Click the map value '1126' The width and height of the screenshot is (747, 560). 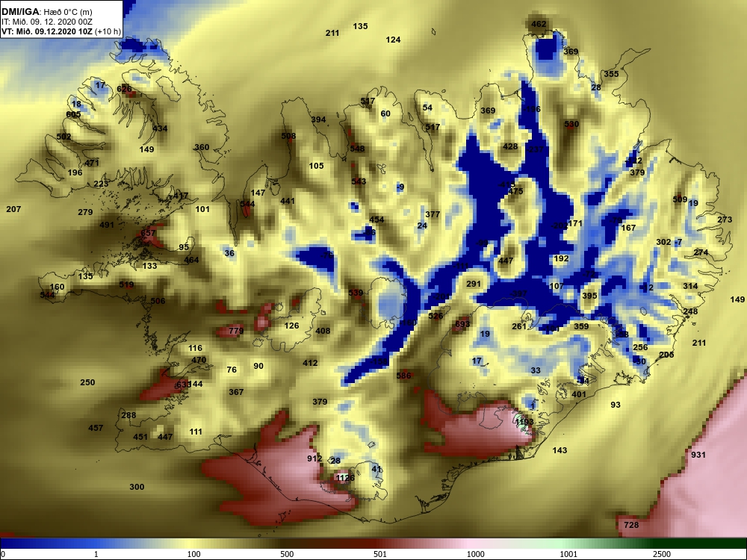pos(345,478)
